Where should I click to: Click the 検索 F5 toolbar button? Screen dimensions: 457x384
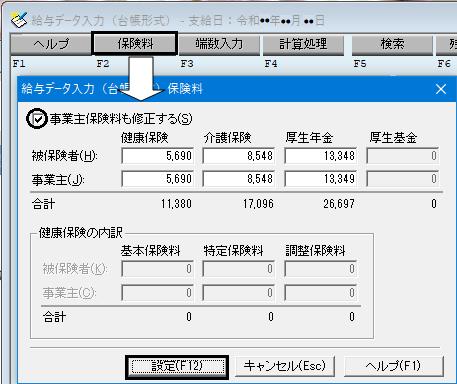[x=392, y=44]
